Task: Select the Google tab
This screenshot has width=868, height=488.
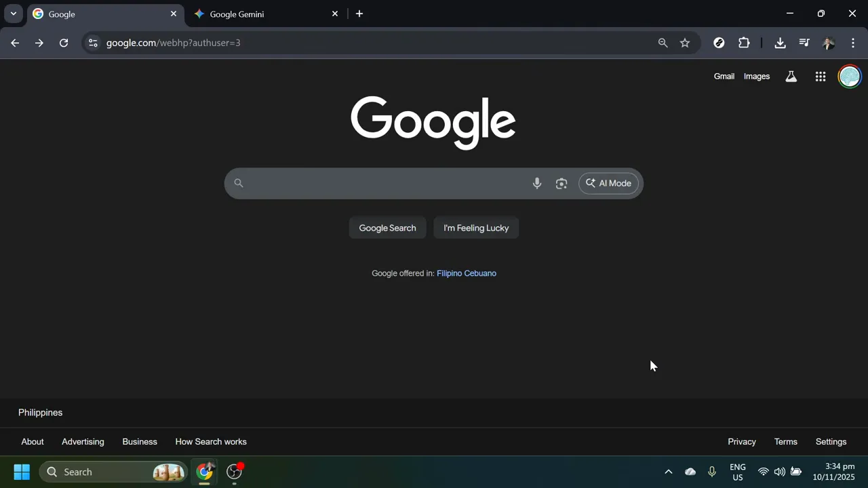Action: [105, 14]
